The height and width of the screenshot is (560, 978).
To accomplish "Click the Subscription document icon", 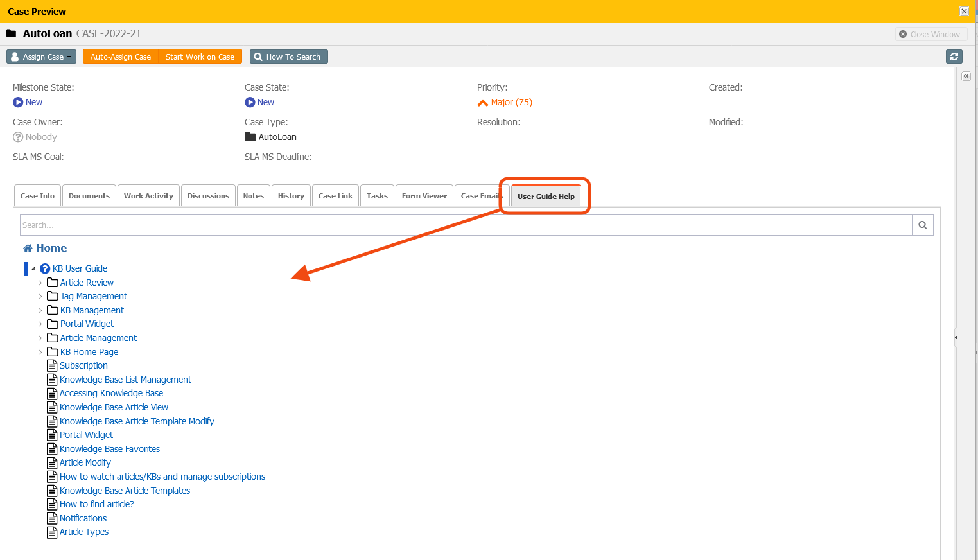I will click(x=52, y=365).
